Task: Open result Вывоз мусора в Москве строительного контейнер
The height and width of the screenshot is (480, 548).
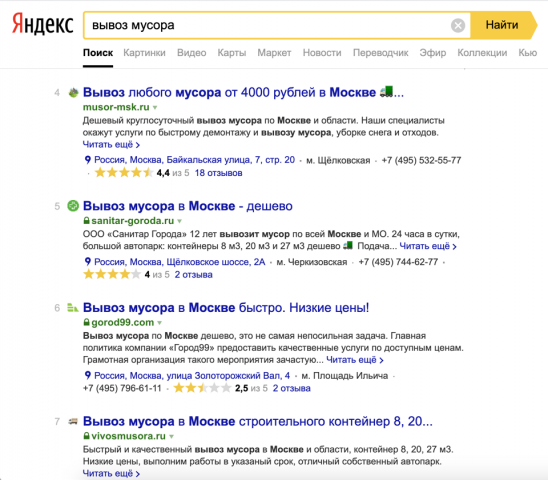Action: coord(258,421)
